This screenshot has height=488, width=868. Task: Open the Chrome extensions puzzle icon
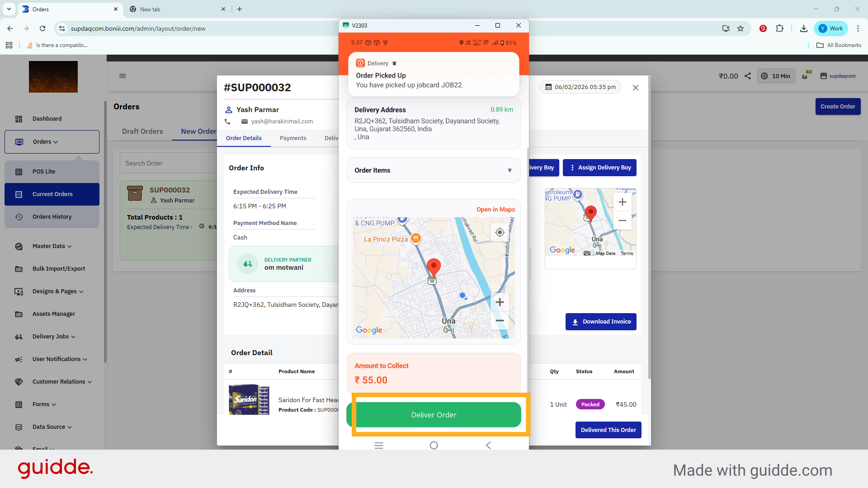click(x=779, y=28)
